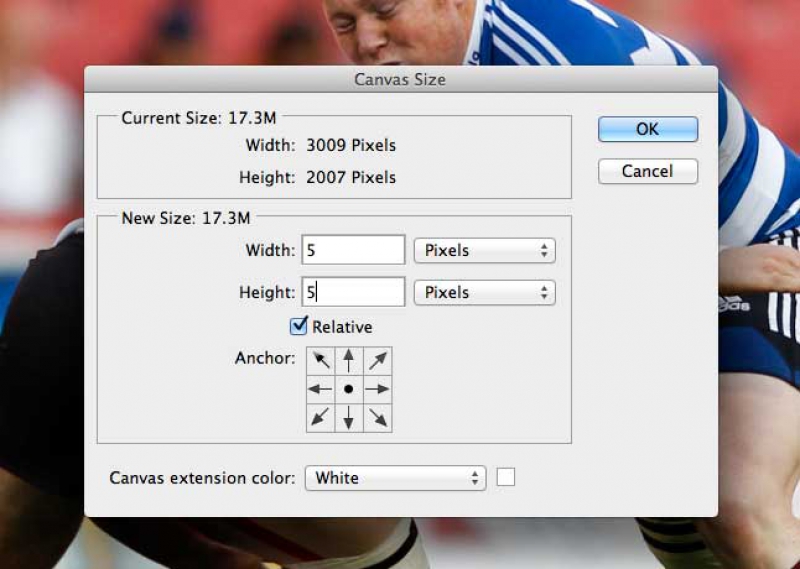Set anchor to bottom-right arrow
This screenshot has width=800, height=569.
pyautogui.click(x=378, y=418)
